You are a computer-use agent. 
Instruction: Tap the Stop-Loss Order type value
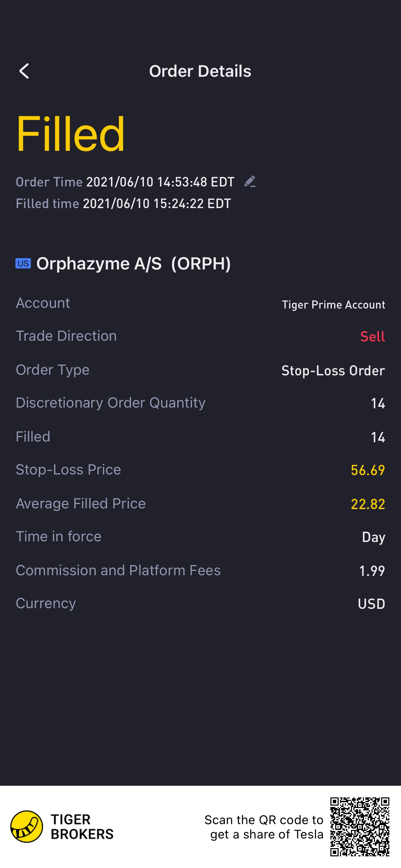(333, 371)
